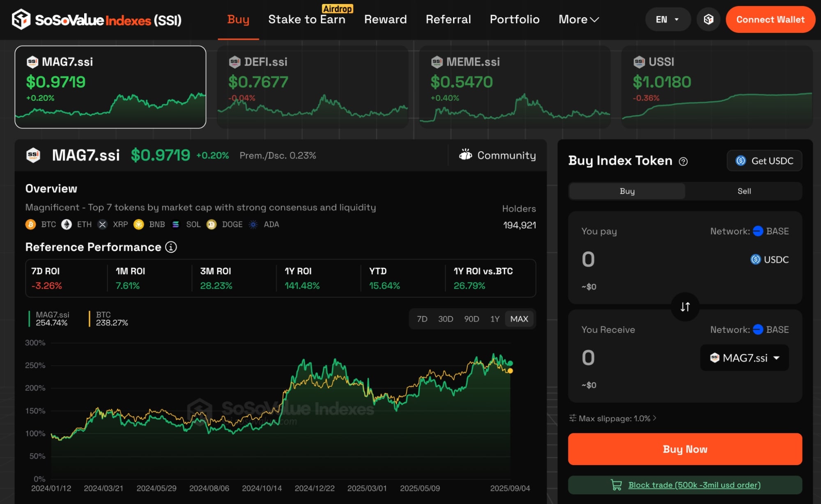Screen dimensions: 821x504
Task: Open the MAG7.ssi token selector dropdown
Action: [x=744, y=358]
